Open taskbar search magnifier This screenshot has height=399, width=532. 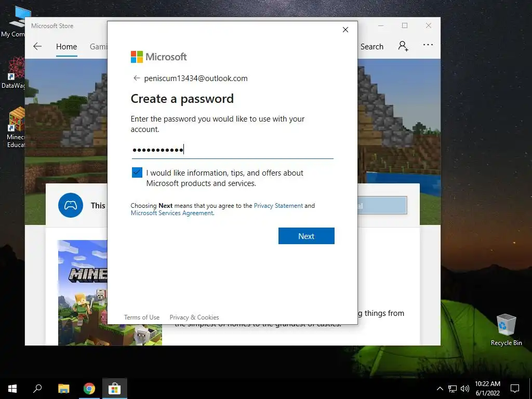(37, 389)
